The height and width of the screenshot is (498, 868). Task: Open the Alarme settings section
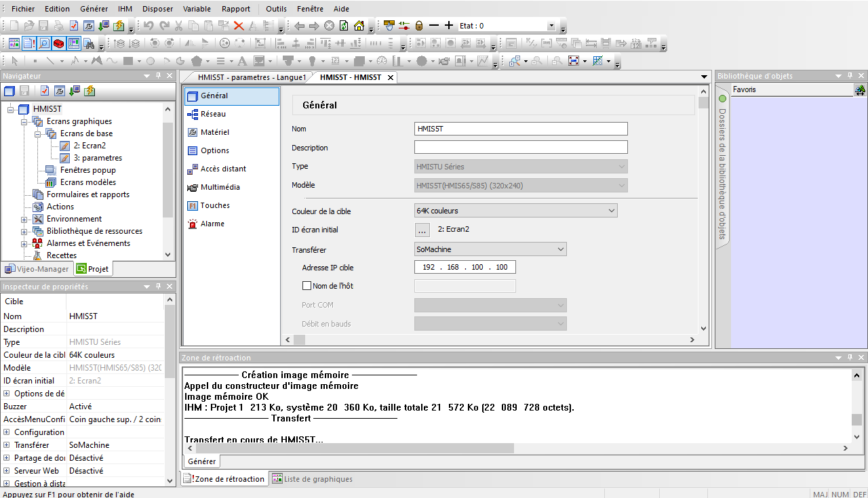pos(212,224)
